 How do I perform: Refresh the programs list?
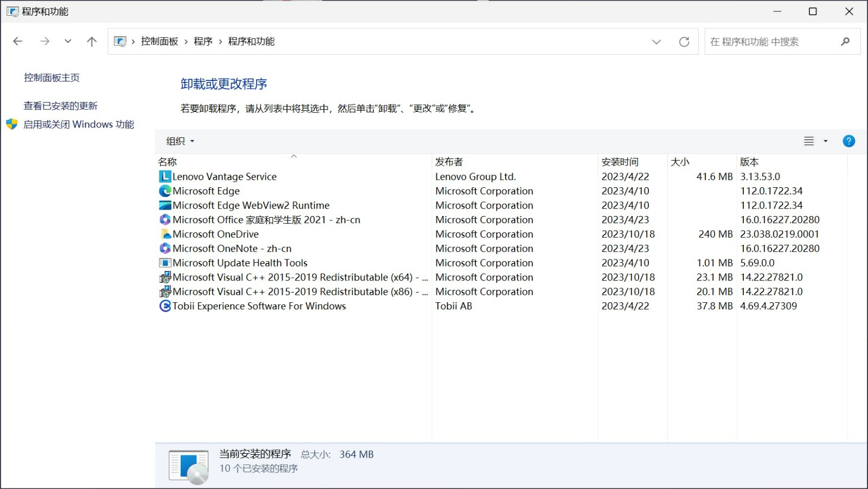[684, 42]
